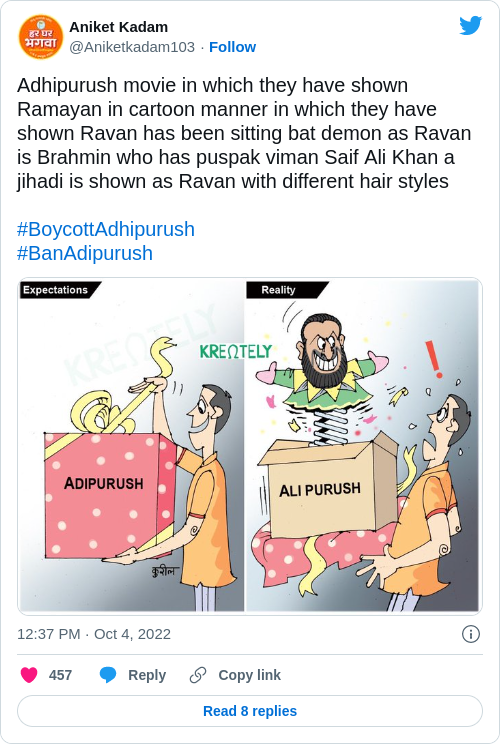The width and height of the screenshot is (500, 744).
Task: Click Aniket Kadam's orange profile avatar
Action: [x=40, y=37]
